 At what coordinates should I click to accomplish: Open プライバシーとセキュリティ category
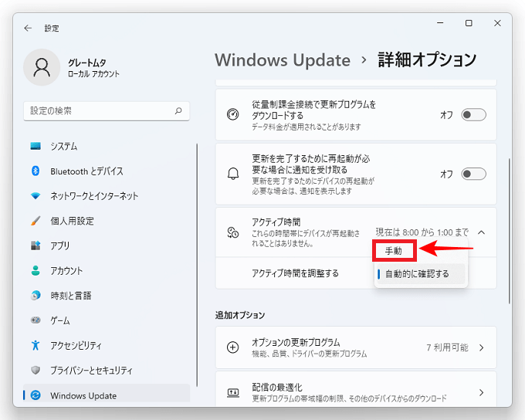pos(107,370)
